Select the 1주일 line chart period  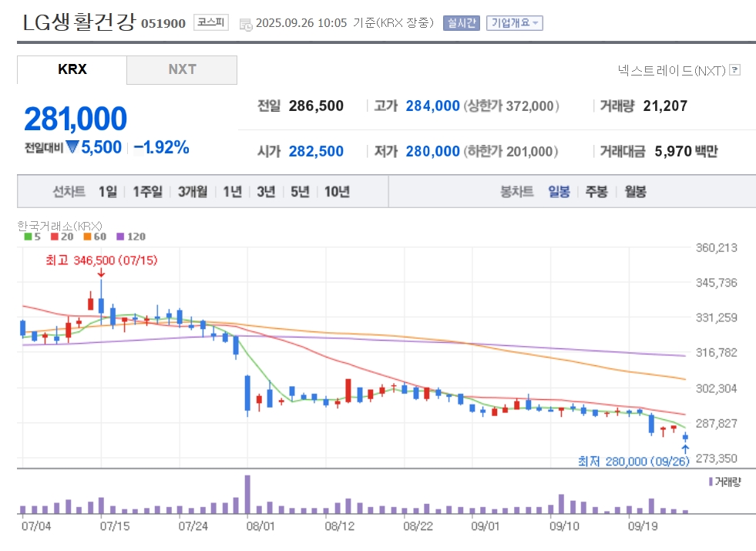[147, 192]
